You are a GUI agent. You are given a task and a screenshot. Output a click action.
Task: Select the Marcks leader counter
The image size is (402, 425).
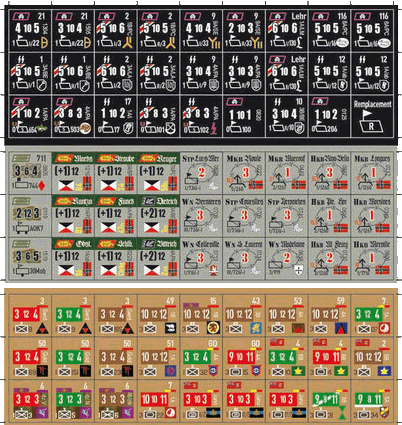(x=73, y=173)
